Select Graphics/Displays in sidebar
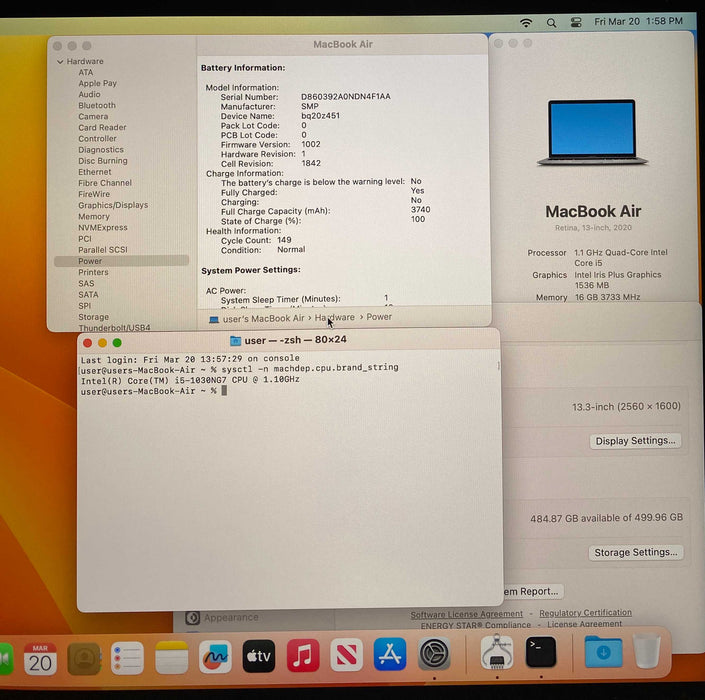The width and height of the screenshot is (705, 700). 113,205
